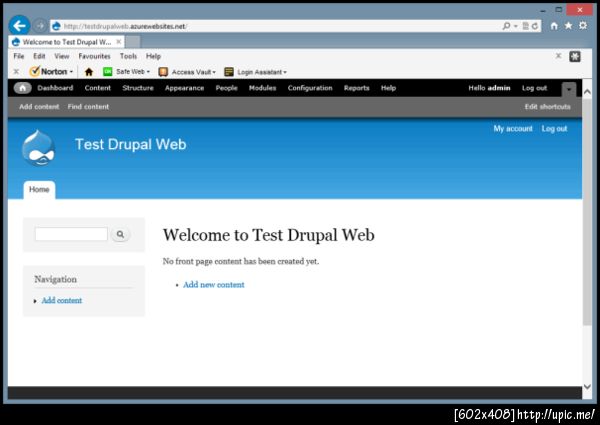Image resolution: width=600 pixels, height=425 pixels.
Task: Open the Modules admin menu
Action: tap(262, 88)
